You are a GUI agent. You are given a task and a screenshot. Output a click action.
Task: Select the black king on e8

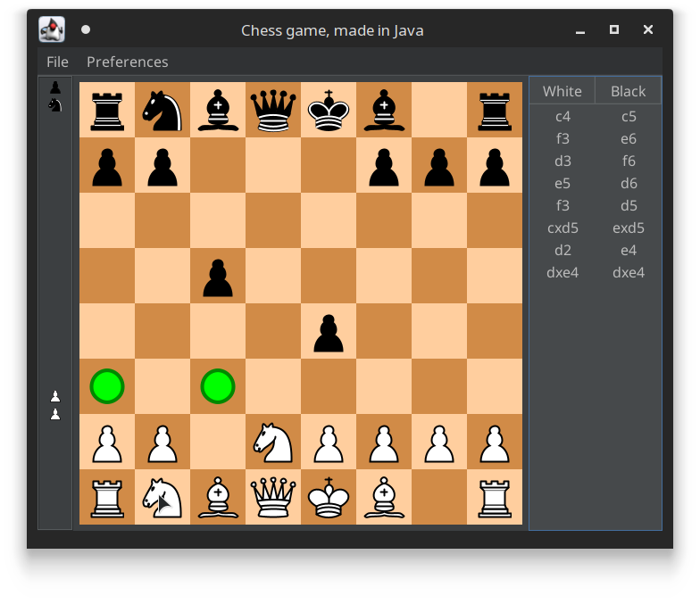click(329, 110)
